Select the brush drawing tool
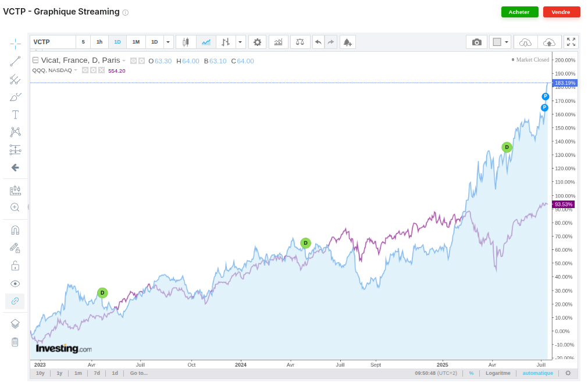 coord(15,97)
